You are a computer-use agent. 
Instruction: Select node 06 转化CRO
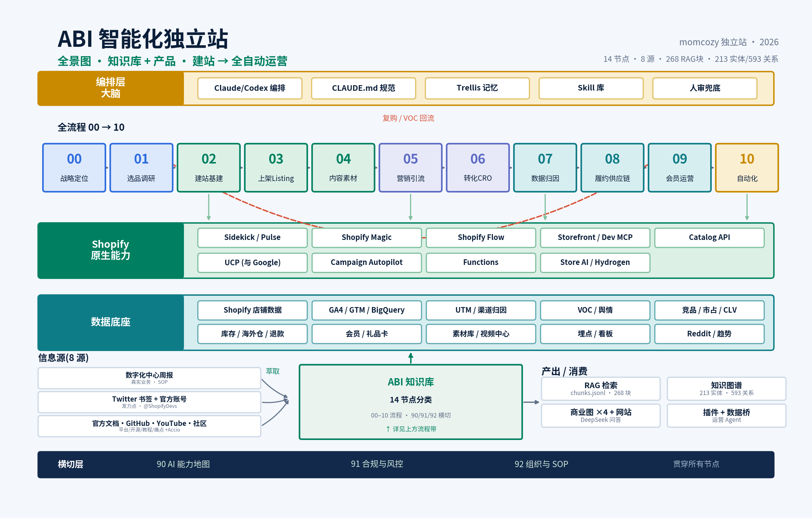point(478,168)
